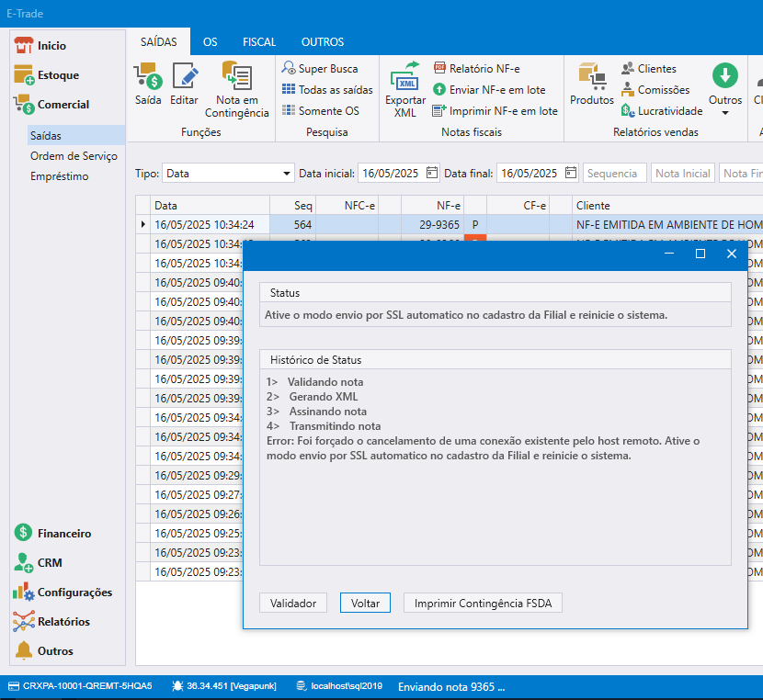Sort by the NF-e column header
This screenshot has width=763, height=700.
(432, 205)
